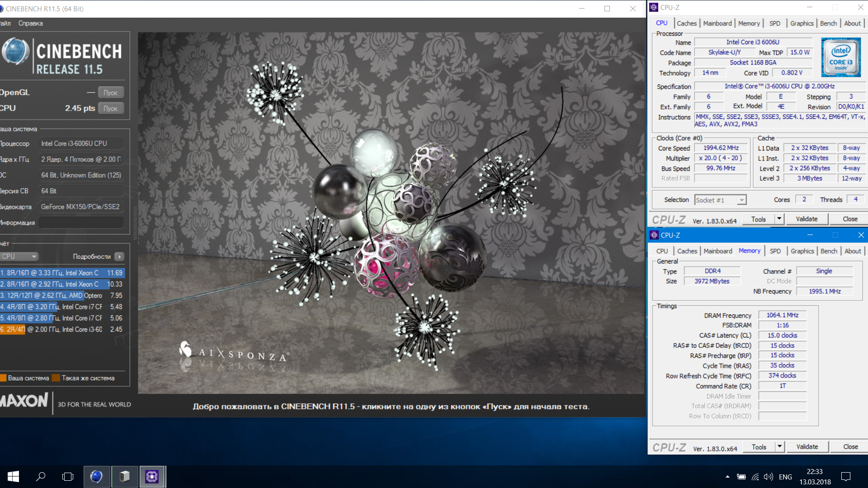868x488 pixels.
Task: Select ranking row 5 Core i7 5.06
Action: [x=62, y=318]
